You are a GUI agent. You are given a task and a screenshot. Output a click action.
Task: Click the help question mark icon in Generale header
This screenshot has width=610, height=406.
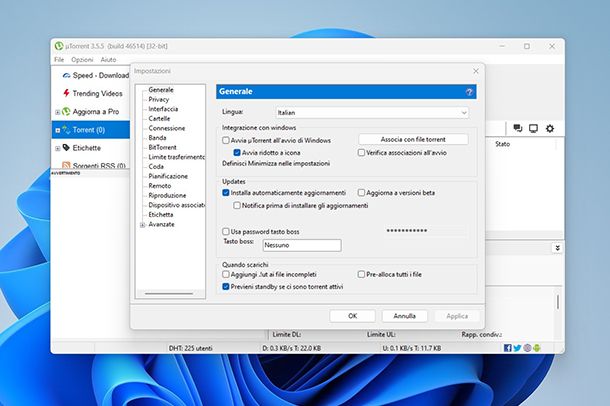[469, 92]
